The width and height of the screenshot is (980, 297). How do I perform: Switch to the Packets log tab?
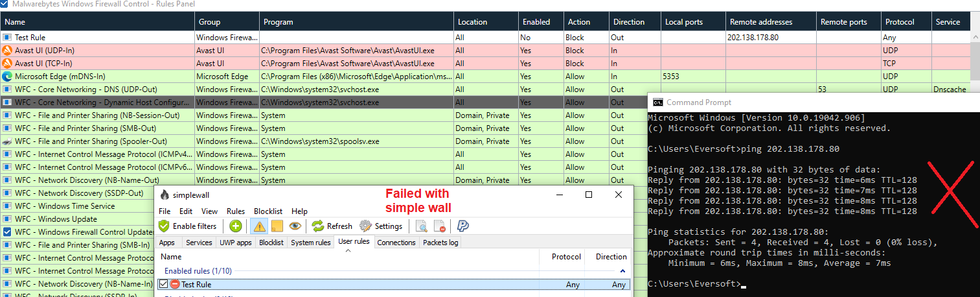[440, 243]
